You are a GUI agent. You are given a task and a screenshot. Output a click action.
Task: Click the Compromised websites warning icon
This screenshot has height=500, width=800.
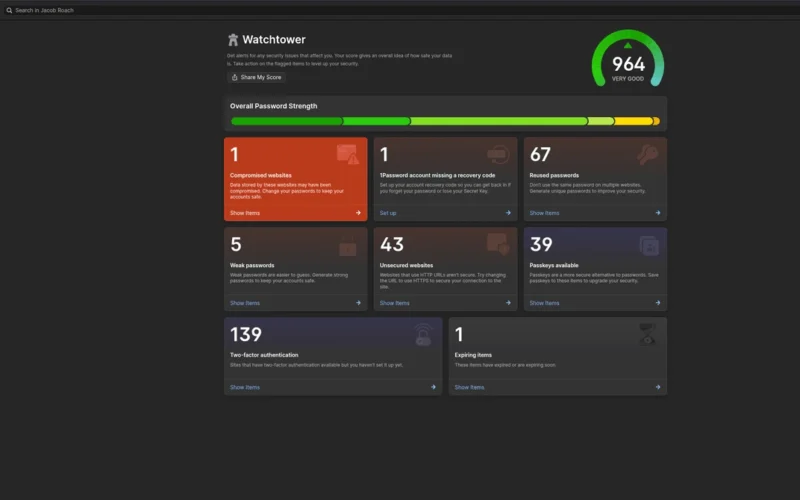[347, 154]
